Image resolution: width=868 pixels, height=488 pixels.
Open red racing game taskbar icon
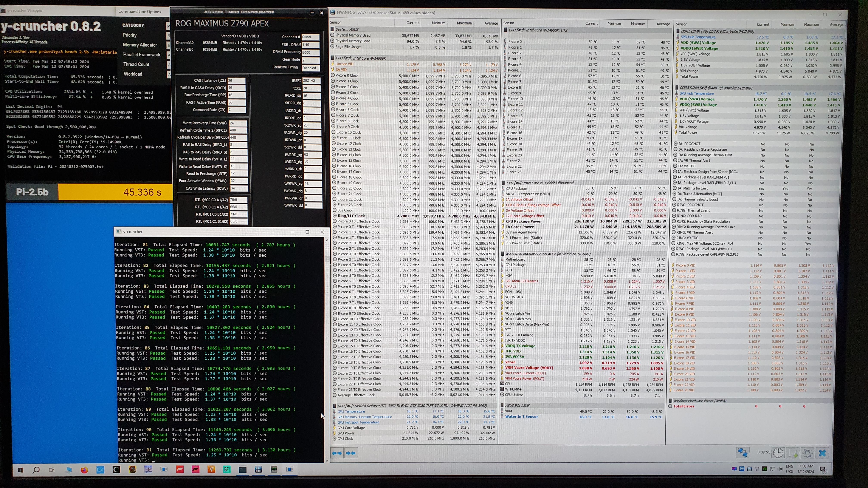coord(180,469)
